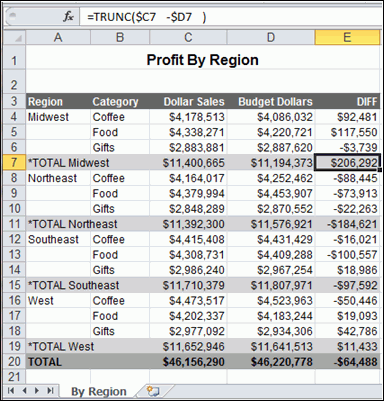Select cell with $4,086,032
384x401 pixels.
click(271, 117)
